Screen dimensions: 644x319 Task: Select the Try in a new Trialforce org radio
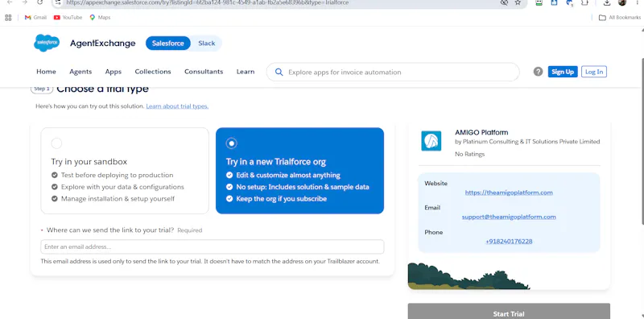pos(232,143)
